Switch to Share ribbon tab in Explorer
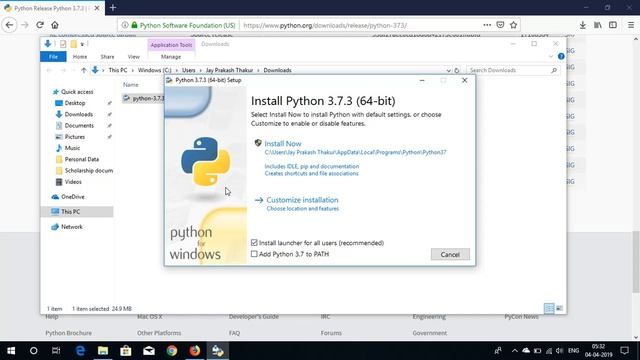Viewport: 640px width, 360px height. pyautogui.click(x=107, y=57)
